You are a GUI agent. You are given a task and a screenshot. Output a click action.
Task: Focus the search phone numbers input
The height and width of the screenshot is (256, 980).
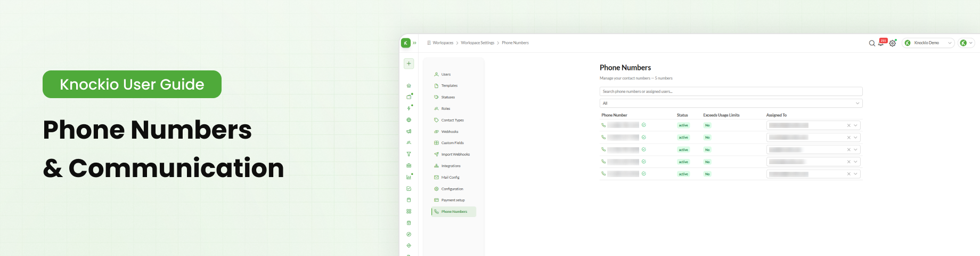pos(731,92)
